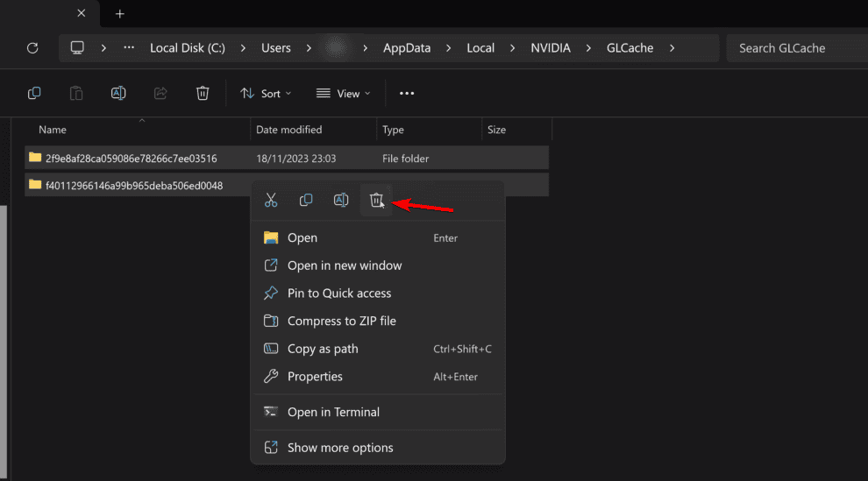Expand the chevron after AppData

448,48
